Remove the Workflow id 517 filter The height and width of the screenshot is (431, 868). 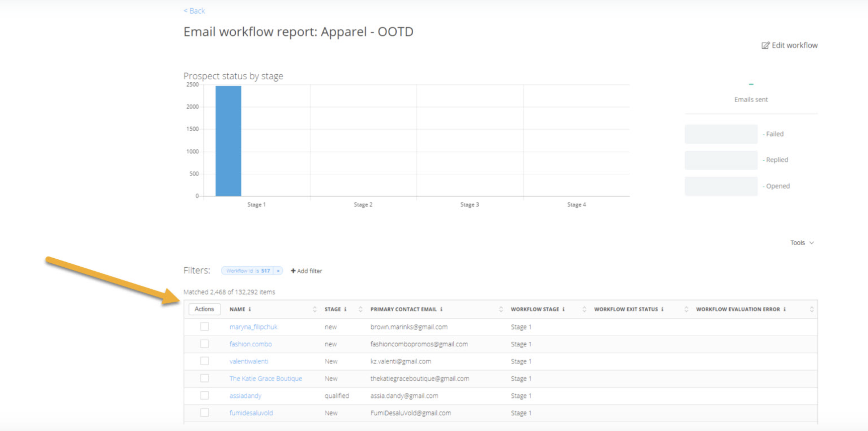(278, 271)
